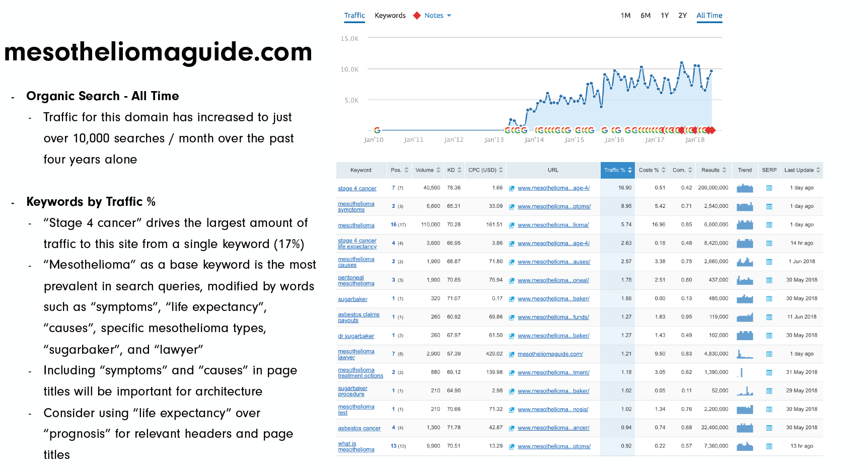
Task: Click the Trend column header
Action: tap(745, 170)
